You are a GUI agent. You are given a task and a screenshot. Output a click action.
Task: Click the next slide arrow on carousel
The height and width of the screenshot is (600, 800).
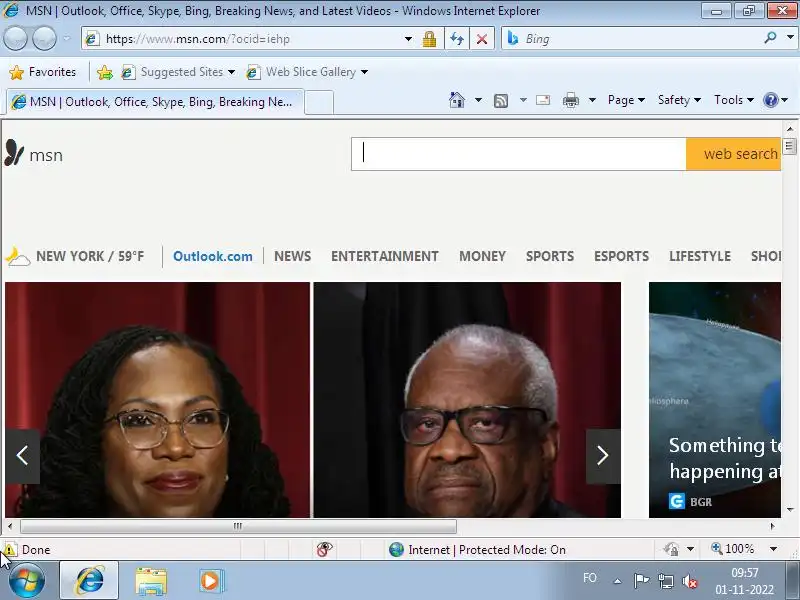click(x=603, y=456)
